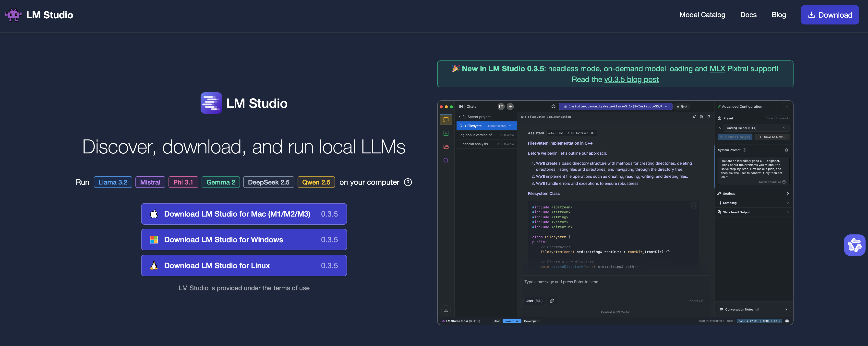The image size is (868, 346).
Task: Delete the System Prompt via the trash icon
Action: [x=787, y=150]
